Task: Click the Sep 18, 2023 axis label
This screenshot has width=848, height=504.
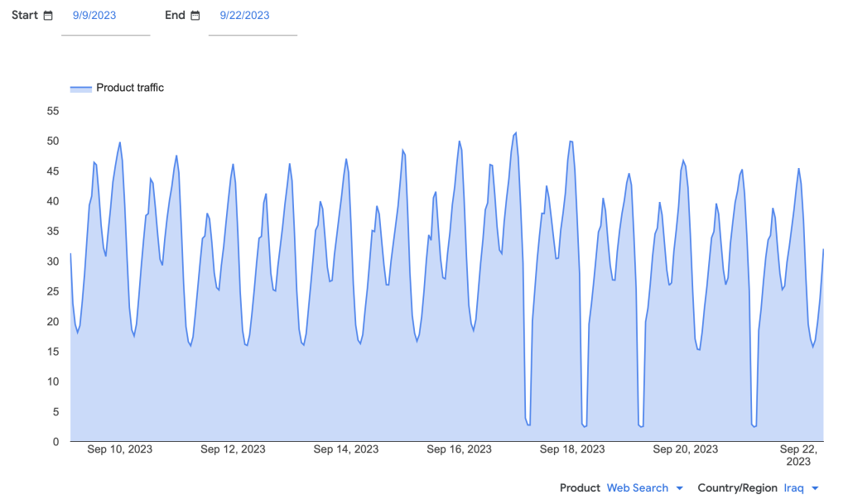Action: (572, 449)
